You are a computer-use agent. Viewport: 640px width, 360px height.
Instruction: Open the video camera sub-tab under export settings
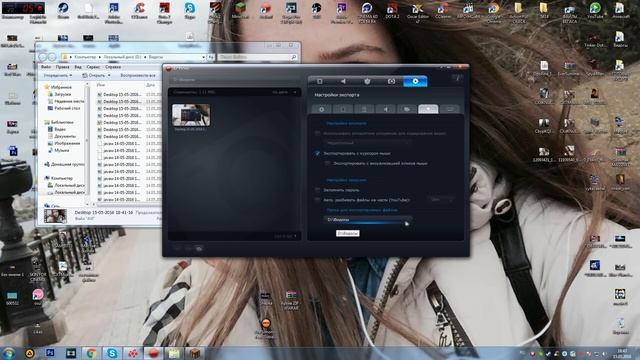click(x=407, y=109)
